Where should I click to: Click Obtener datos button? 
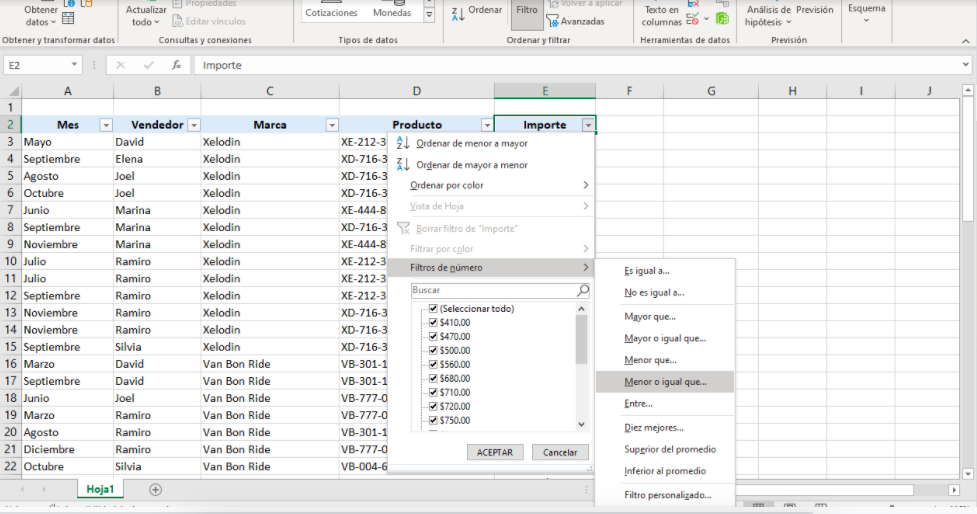(x=41, y=16)
